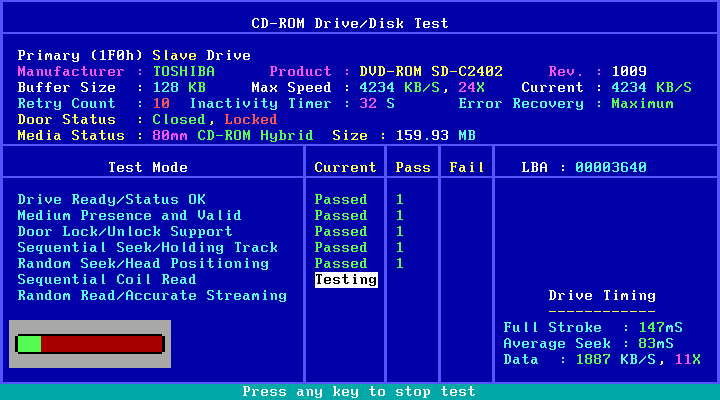The height and width of the screenshot is (400, 720).
Task: Click the Current column header
Action: pyautogui.click(x=345, y=167)
